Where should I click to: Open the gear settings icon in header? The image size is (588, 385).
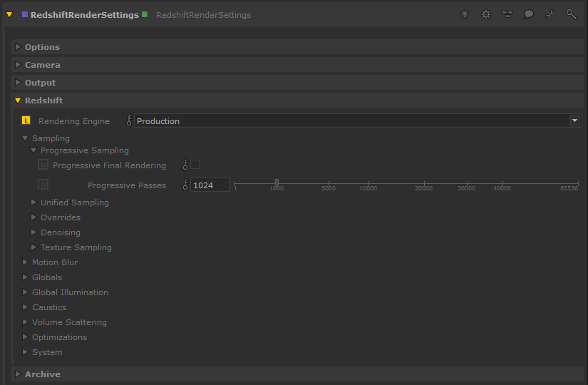click(486, 15)
